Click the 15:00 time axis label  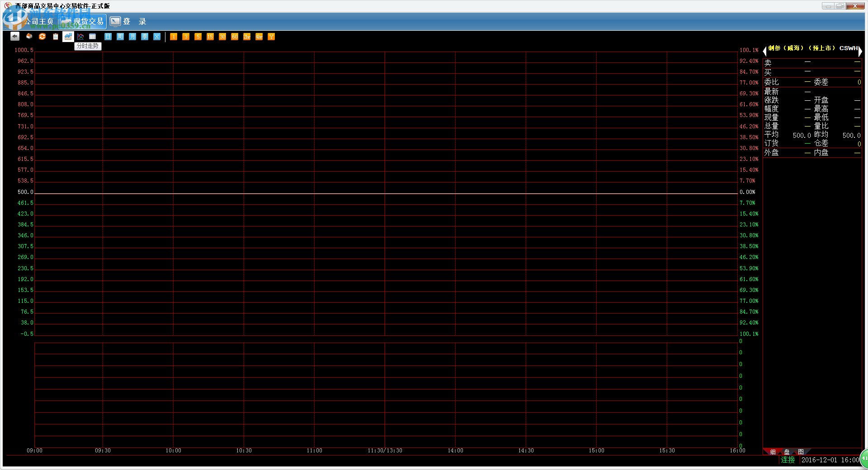[596, 451]
